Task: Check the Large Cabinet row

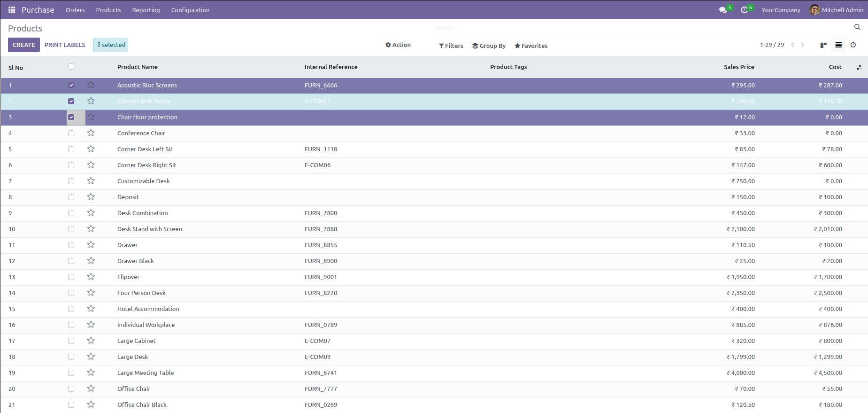Action: coord(71,341)
